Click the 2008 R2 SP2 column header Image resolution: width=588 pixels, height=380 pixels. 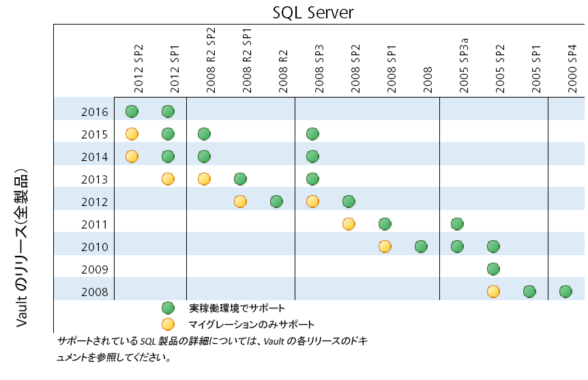coord(211,60)
